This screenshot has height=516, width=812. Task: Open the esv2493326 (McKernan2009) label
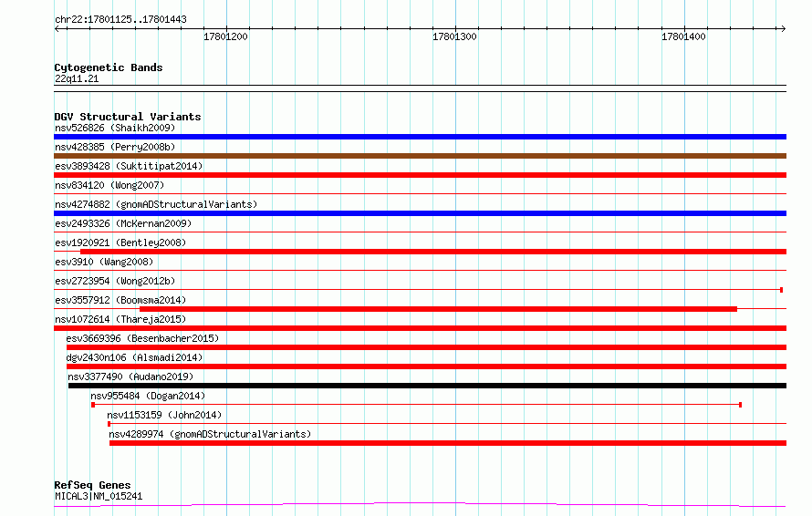coord(123,223)
